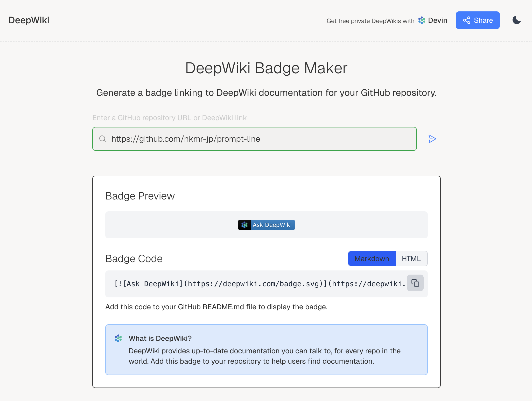Click the DeepWiki Badge Maker title

coord(266,68)
